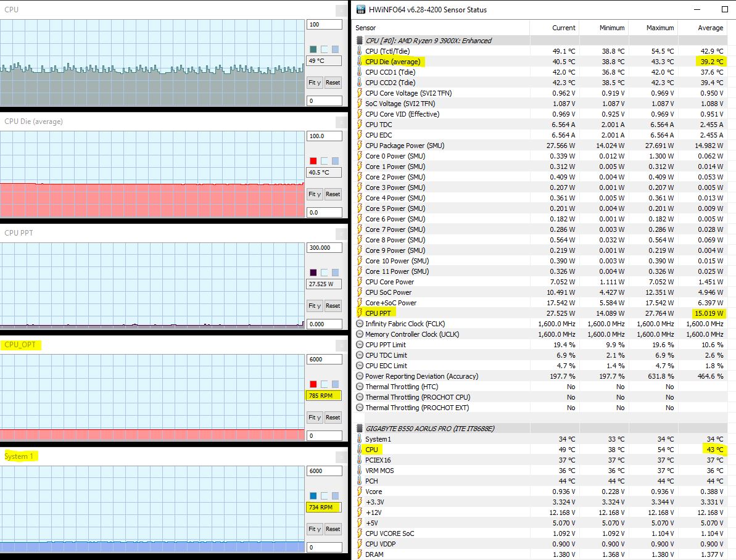Click lightning icon of CPU Package Power row
The height and width of the screenshot is (560, 736).
(x=360, y=146)
